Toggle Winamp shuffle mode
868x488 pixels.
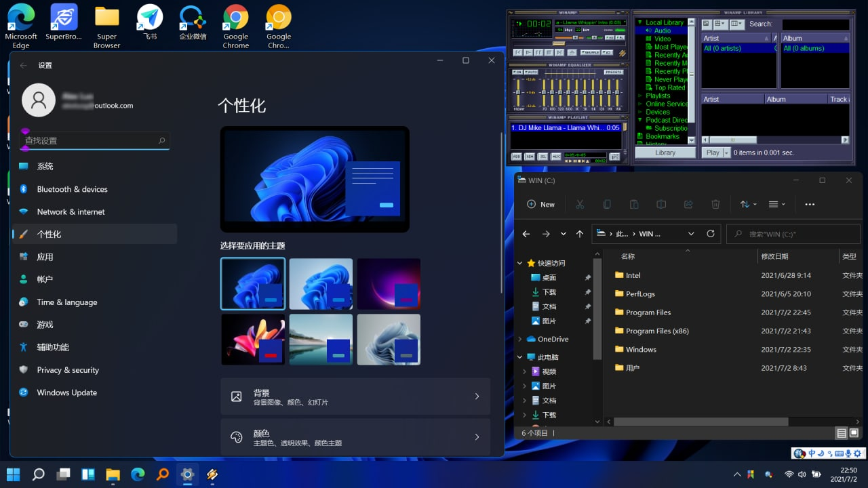click(591, 52)
